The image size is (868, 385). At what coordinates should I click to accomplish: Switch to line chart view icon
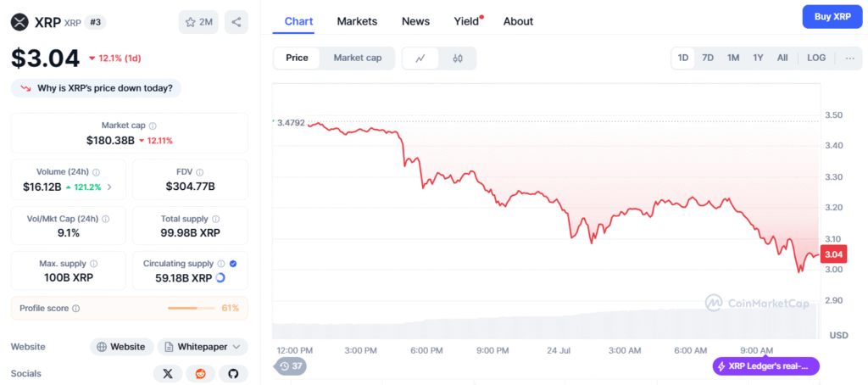tap(420, 59)
